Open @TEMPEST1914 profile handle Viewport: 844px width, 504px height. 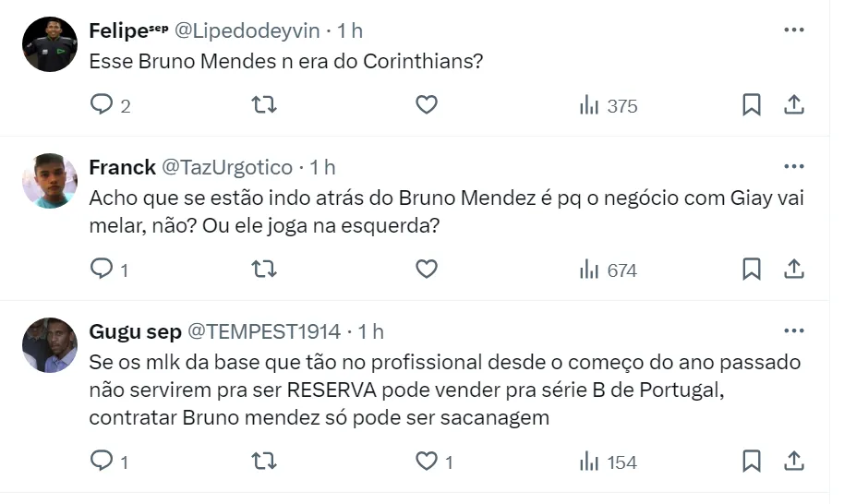tap(264, 331)
